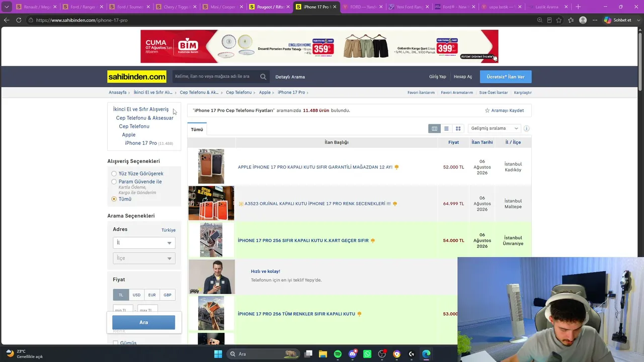644x362 pixels.
Task: Check the Gümüş color checkbox
Action: pyautogui.click(x=116, y=343)
